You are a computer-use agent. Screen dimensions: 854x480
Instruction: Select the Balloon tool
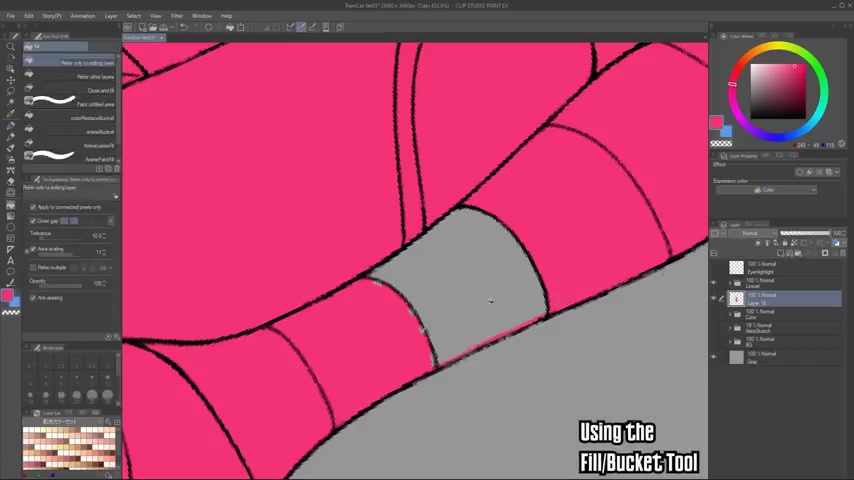point(10,272)
